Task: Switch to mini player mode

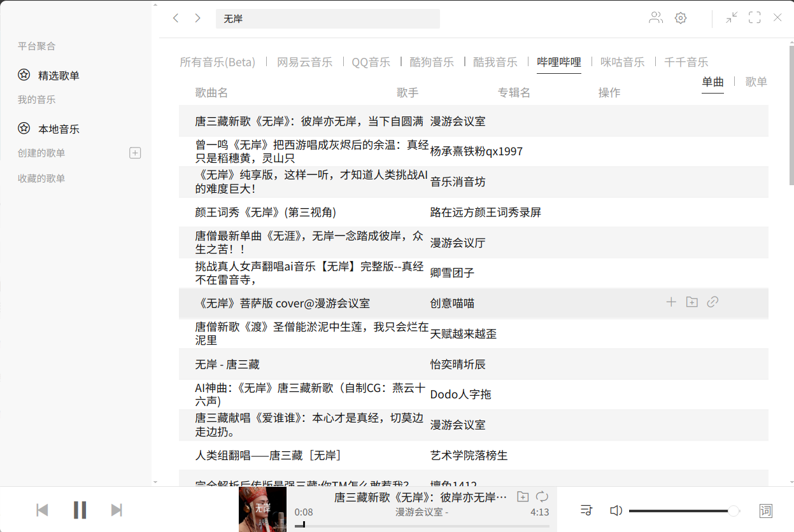Action: (732, 18)
